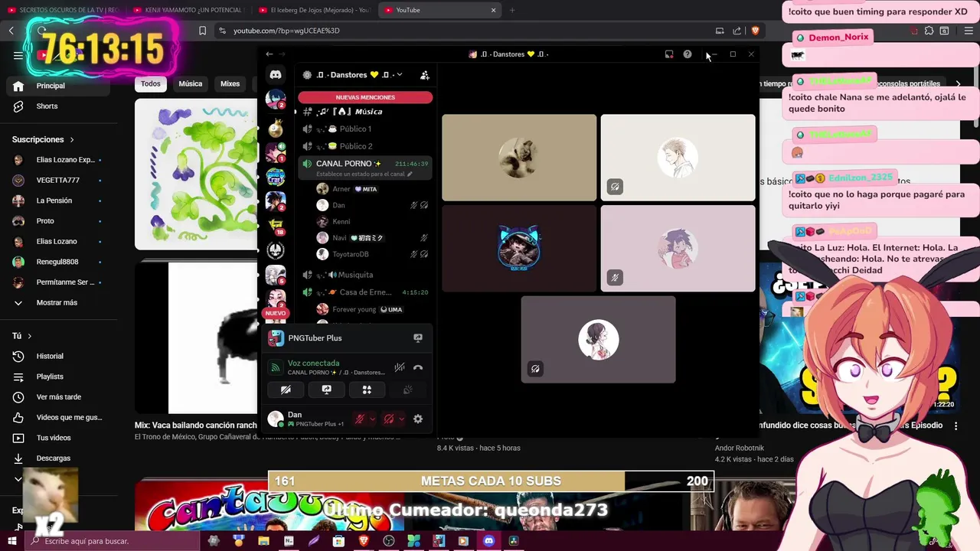Viewport: 980px width, 551px height.
Task: Open YouTube Shorts in sidebar
Action: pos(60,106)
